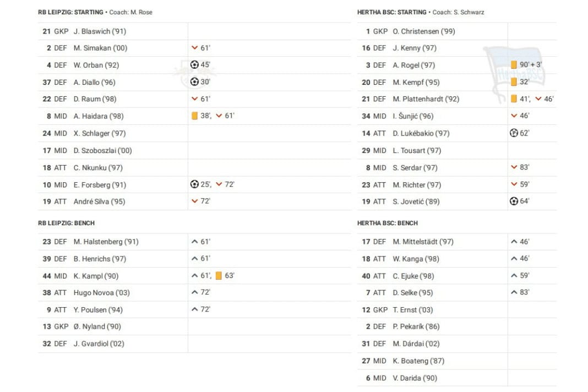588x392 pixels.
Task: Click the substituted-on arrow for D. Selke
Action: tap(514, 292)
